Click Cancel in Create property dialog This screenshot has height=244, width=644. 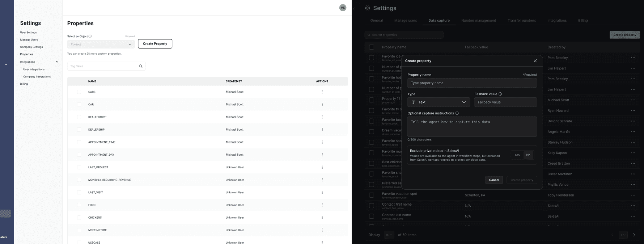pyautogui.click(x=494, y=180)
